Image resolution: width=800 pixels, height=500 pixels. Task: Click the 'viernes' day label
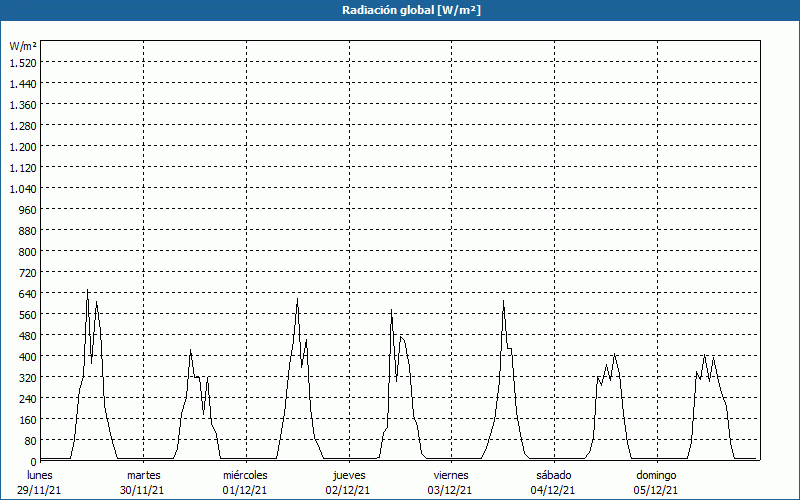[x=451, y=475]
